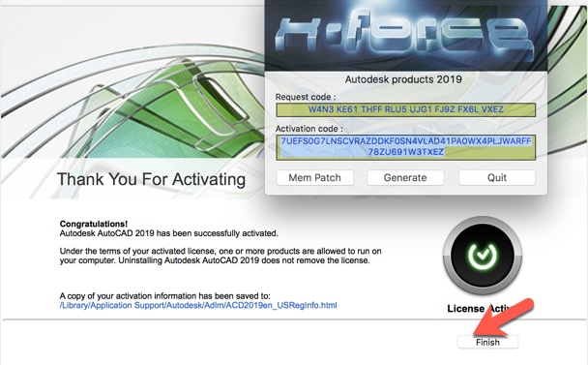Click the Finish button
Image resolution: width=588 pixels, height=365 pixels.
(x=487, y=342)
